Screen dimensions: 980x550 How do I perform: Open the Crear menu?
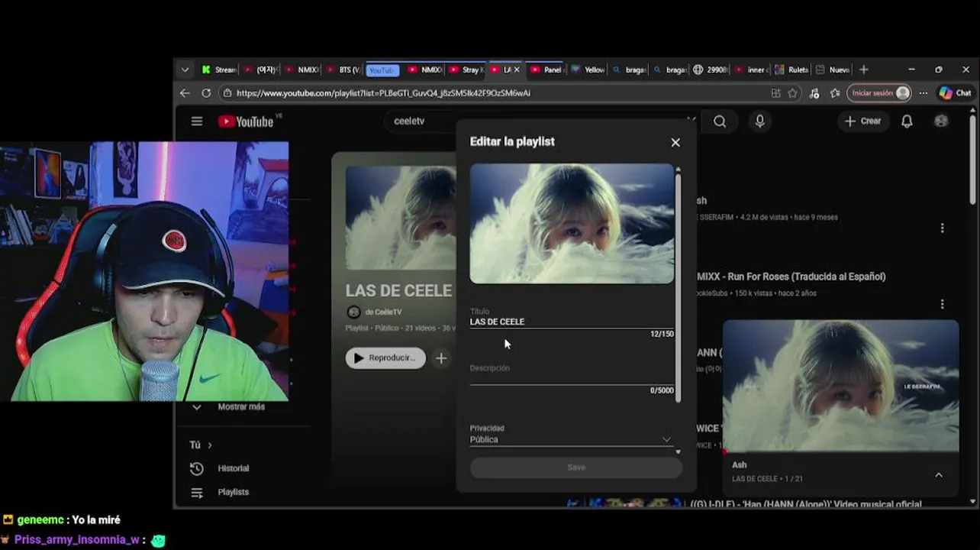click(862, 121)
